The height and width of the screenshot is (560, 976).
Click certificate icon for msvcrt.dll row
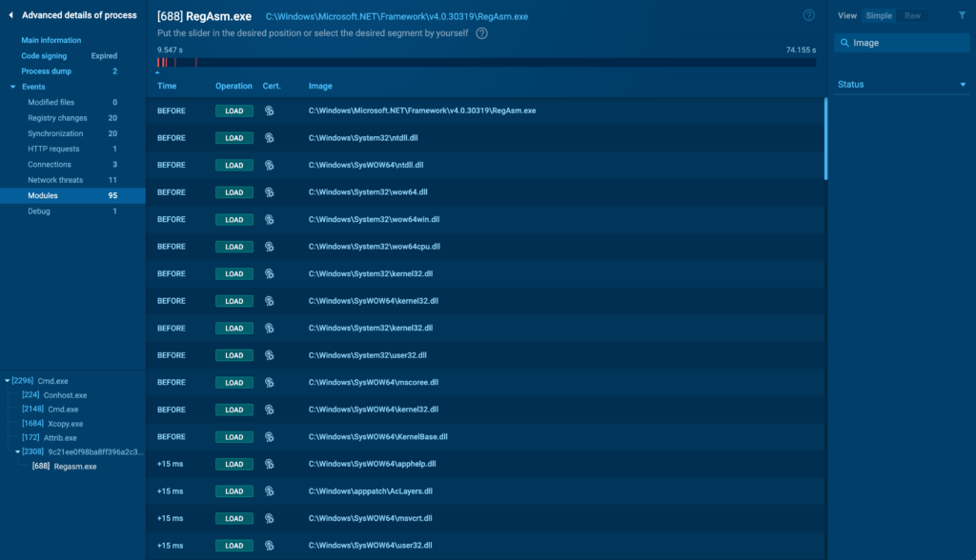(270, 518)
